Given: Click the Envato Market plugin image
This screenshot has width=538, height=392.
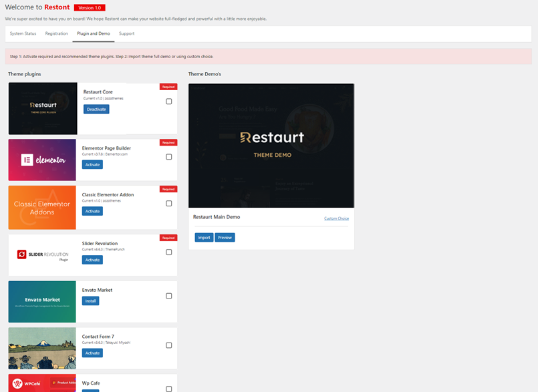Looking at the screenshot, I should click(x=42, y=302).
